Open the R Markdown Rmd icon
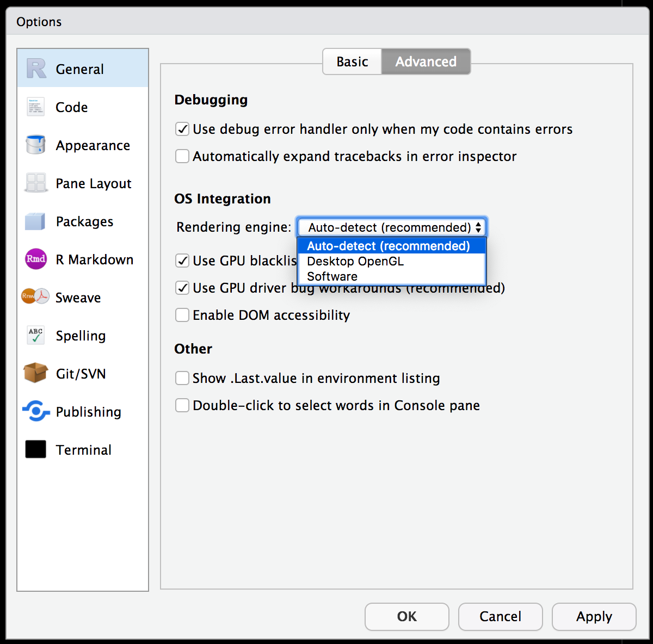653x644 pixels. [36, 259]
